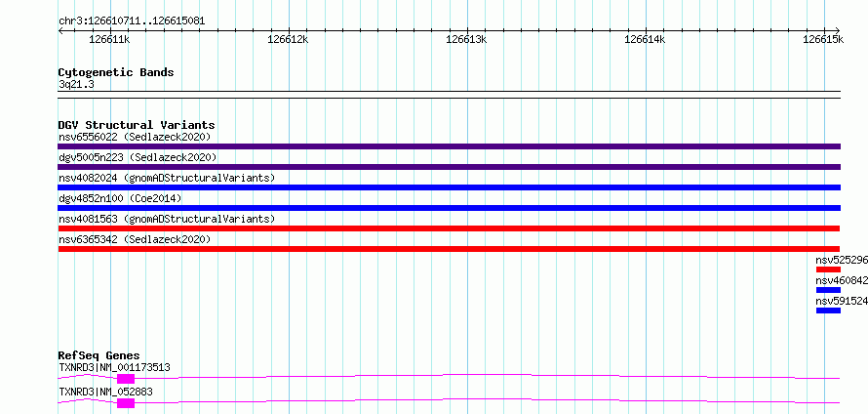Click the blue bar under dgv4852n100
The height and width of the screenshot is (414, 868).
pos(449,208)
